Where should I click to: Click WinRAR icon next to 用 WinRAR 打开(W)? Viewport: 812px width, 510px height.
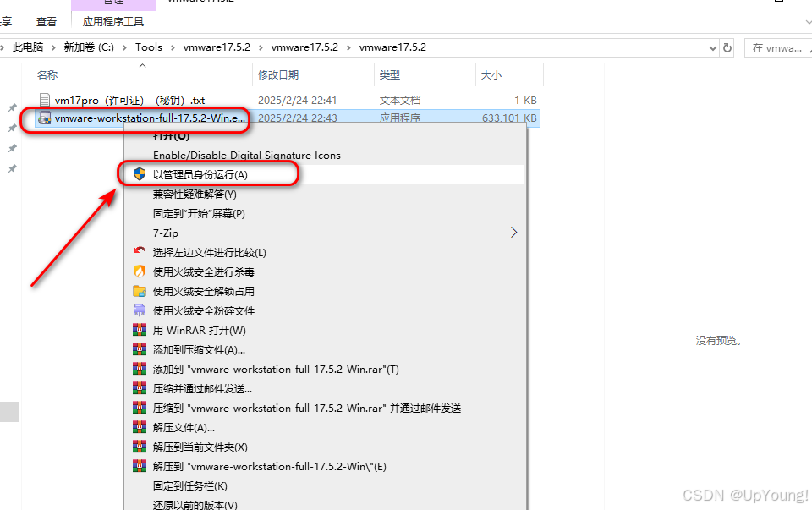140,330
